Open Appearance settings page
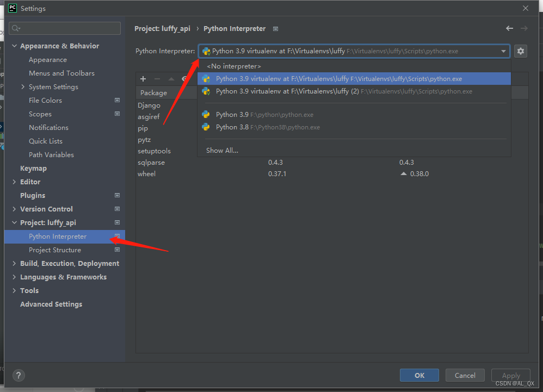 tap(48, 59)
